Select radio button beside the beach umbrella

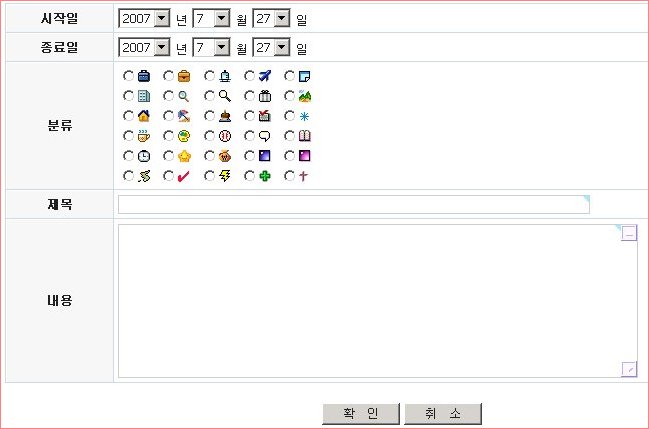(169, 116)
